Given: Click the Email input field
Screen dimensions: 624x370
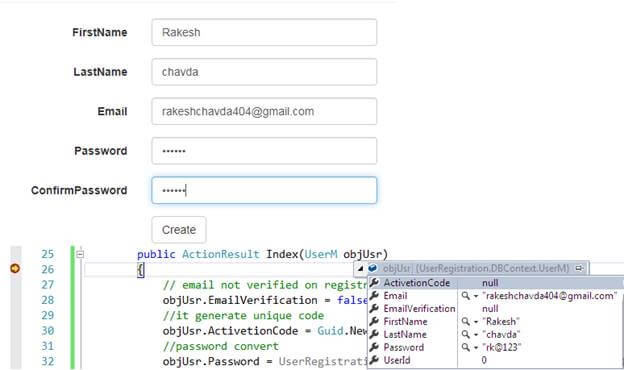Looking at the screenshot, I should pyautogui.click(x=264, y=111).
